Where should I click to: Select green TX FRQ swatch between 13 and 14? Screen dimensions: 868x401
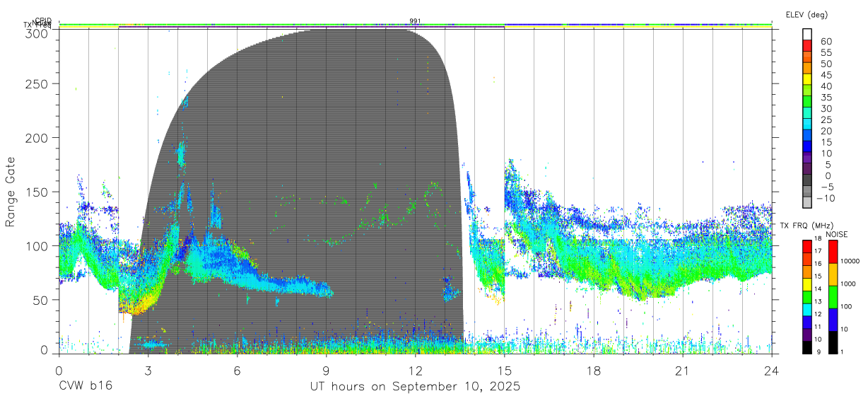806,297
